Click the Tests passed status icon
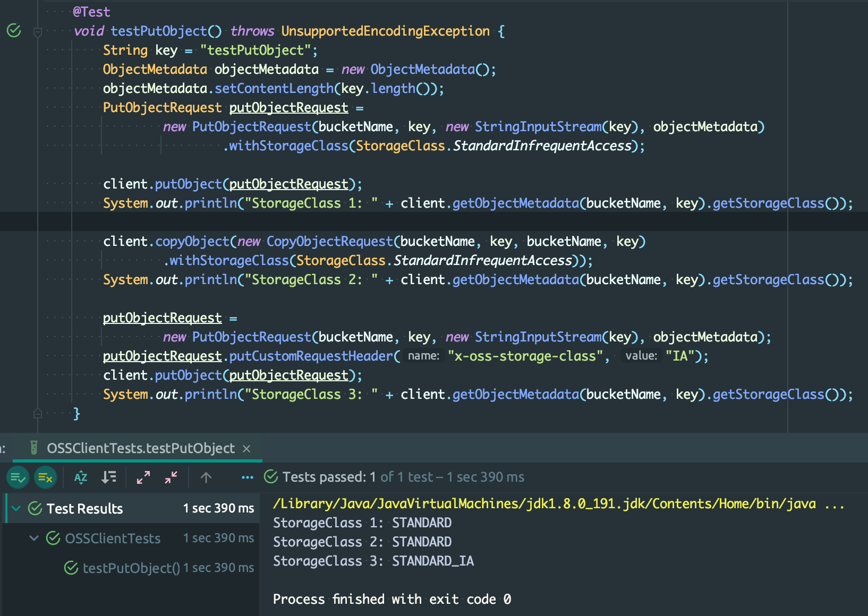 [271, 477]
